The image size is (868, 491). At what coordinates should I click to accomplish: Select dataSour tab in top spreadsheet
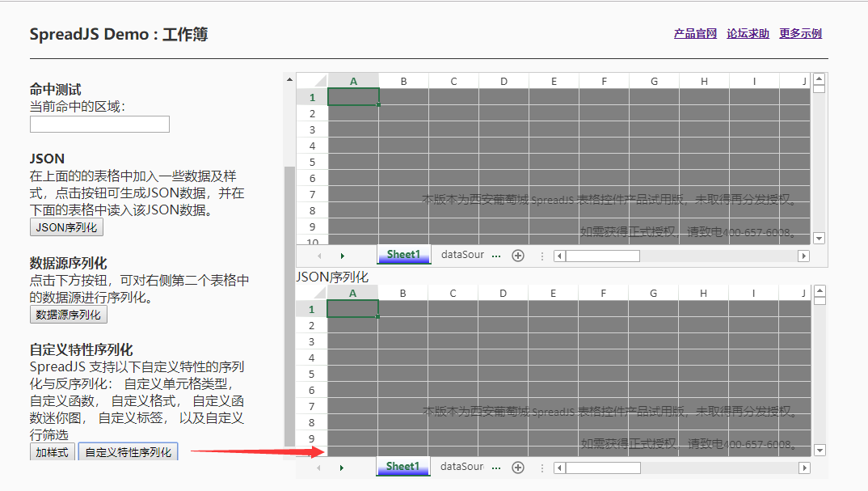pyautogui.click(x=462, y=255)
